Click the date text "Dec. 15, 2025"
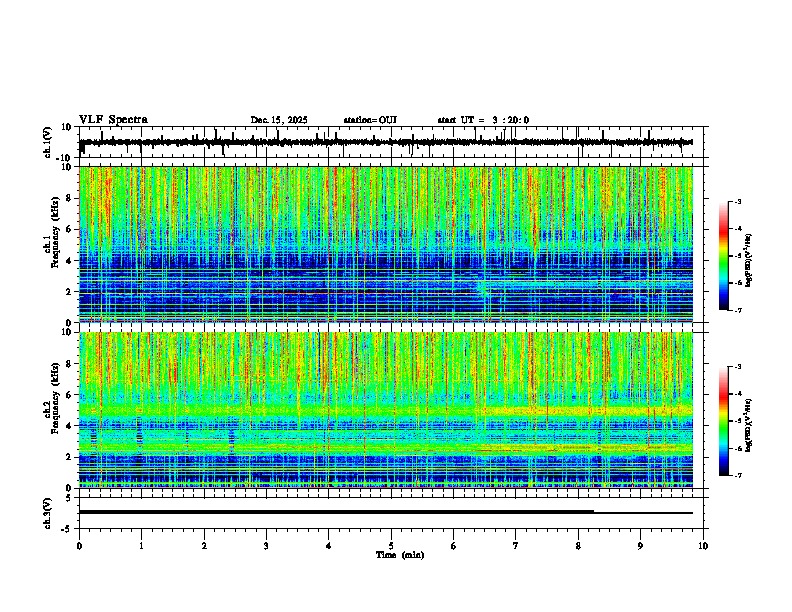Screen dimensions: 792x612 pyautogui.click(x=279, y=120)
